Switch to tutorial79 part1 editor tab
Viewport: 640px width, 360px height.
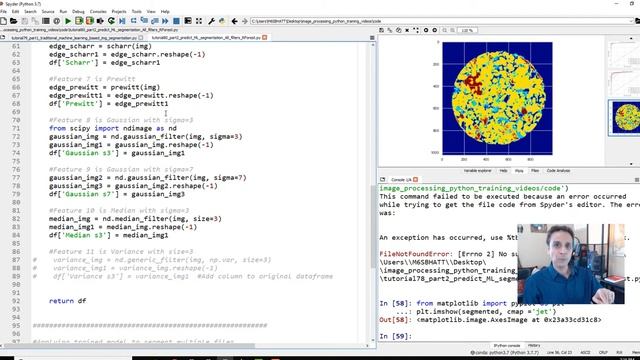pyautogui.click(x=74, y=38)
